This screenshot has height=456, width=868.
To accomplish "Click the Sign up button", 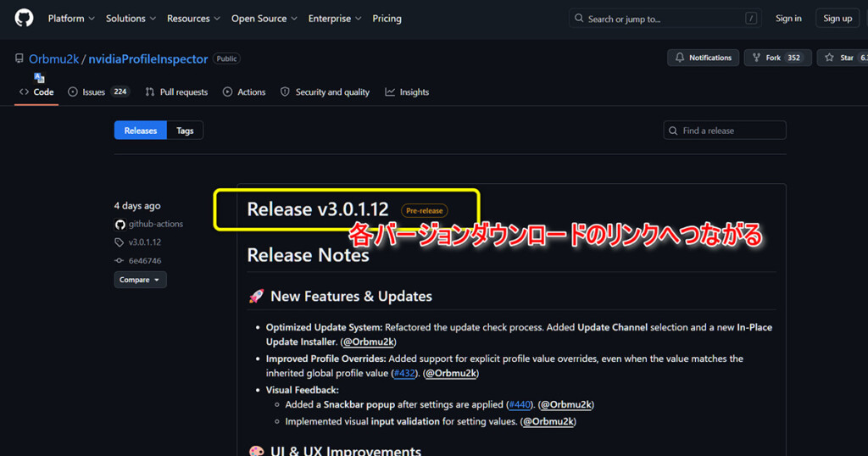I will click(x=837, y=19).
